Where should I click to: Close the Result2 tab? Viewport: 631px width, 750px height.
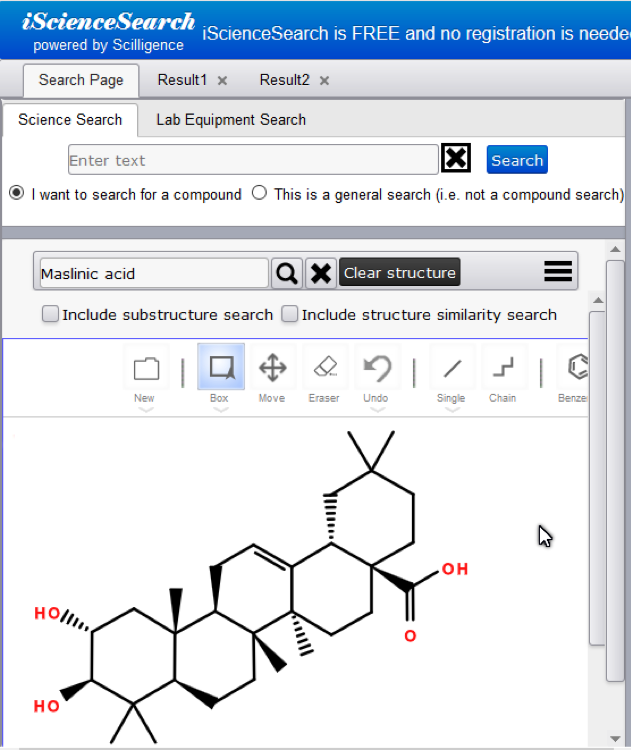point(324,81)
